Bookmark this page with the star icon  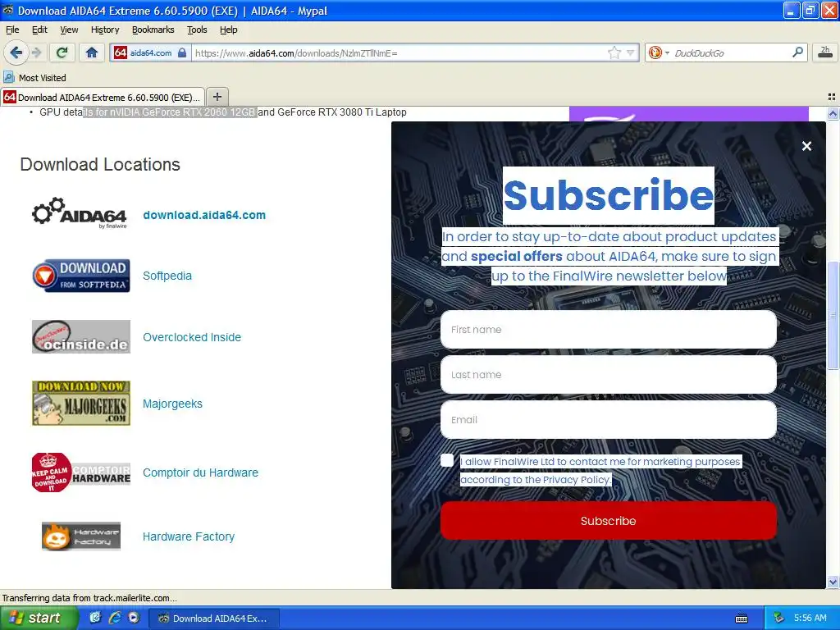coord(614,52)
